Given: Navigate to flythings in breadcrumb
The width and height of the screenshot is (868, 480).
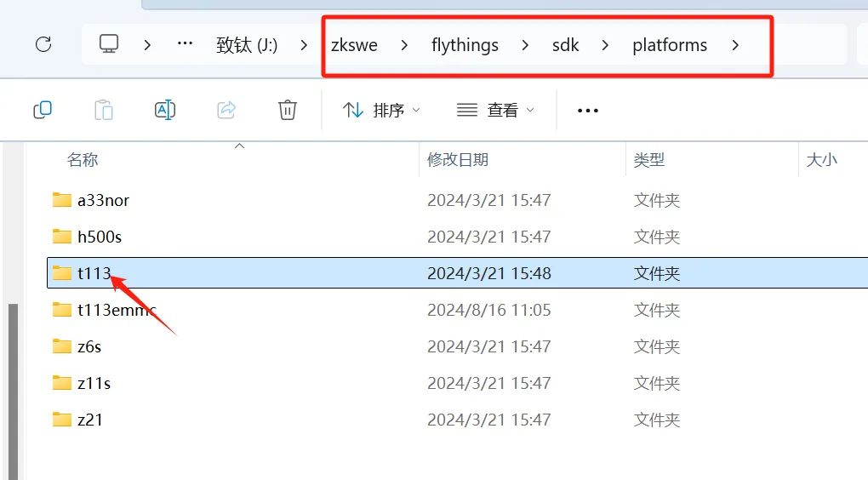Looking at the screenshot, I should 465,45.
